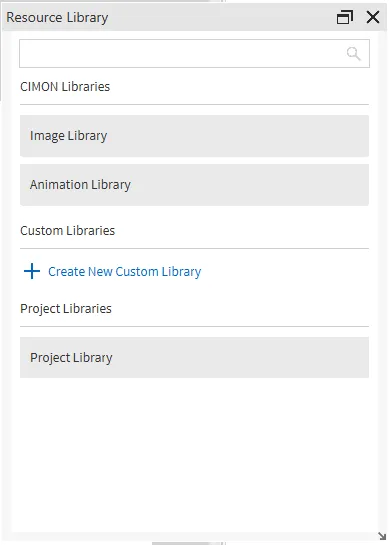Click the empty area below Project Library
Screen dimensions: 389x545
click(x=194, y=455)
